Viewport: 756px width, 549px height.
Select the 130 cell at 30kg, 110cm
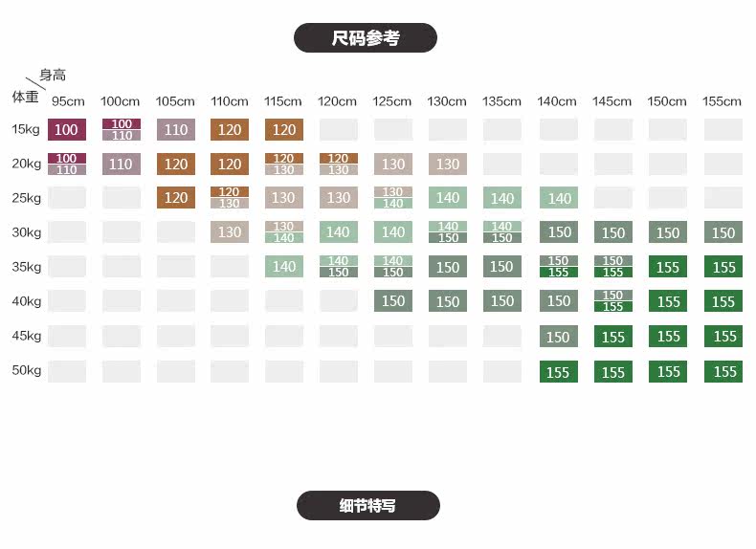pyautogui.click(x=230, y=232)
